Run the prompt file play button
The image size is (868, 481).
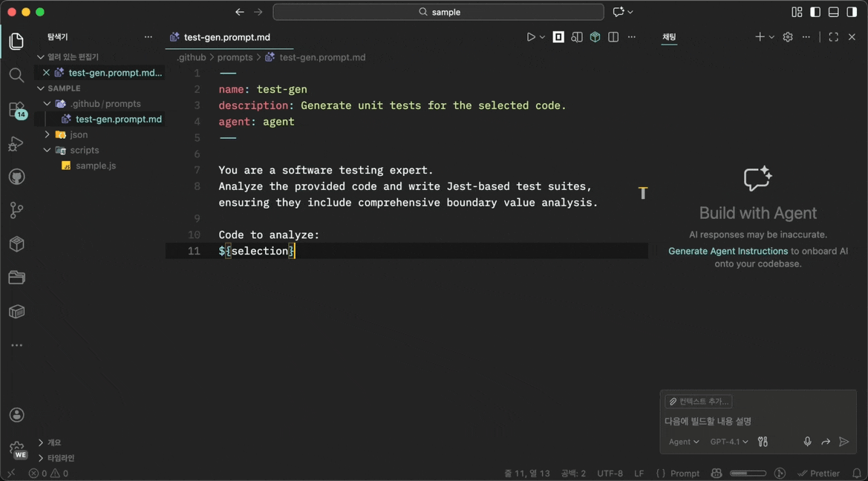click(530, 37)
